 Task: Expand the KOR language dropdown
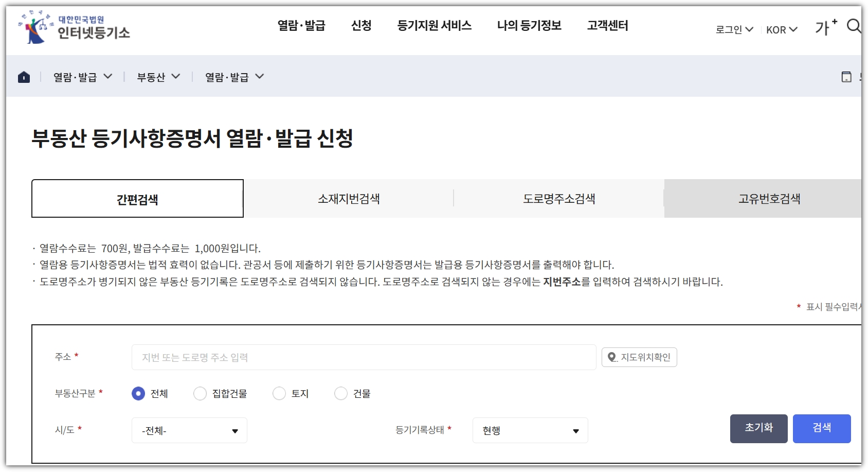781,30
